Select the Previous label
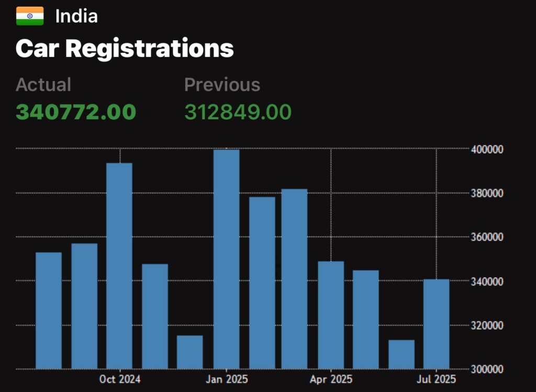 (222, 84)
